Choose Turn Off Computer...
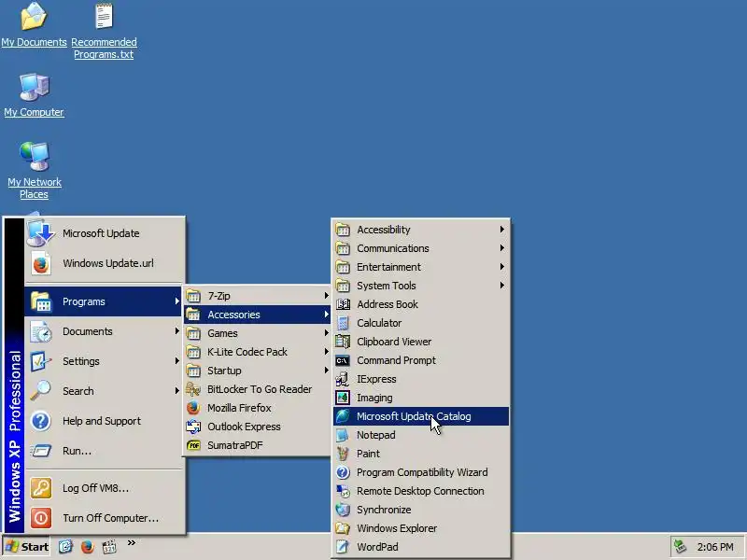 click(x=104, y=518)
